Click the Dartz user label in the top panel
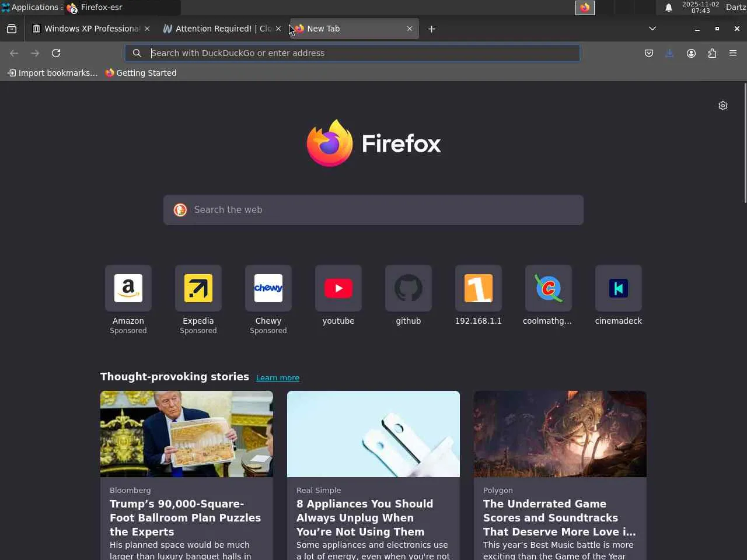Viewport: 747px width, 560px height. click(x=736, y=8)
